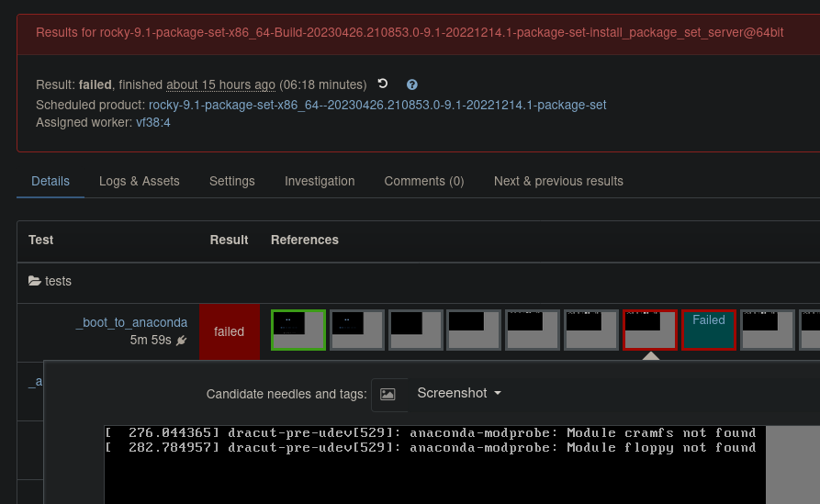The width and height of the screenshot is (820, 504).
Task: Click the plug icon next to 5m 59s
Action: tap(181, 341)
